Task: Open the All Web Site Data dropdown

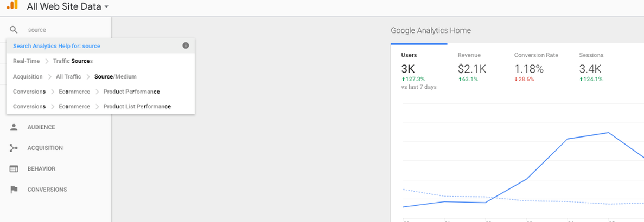Action: click(x=68, y=6)
